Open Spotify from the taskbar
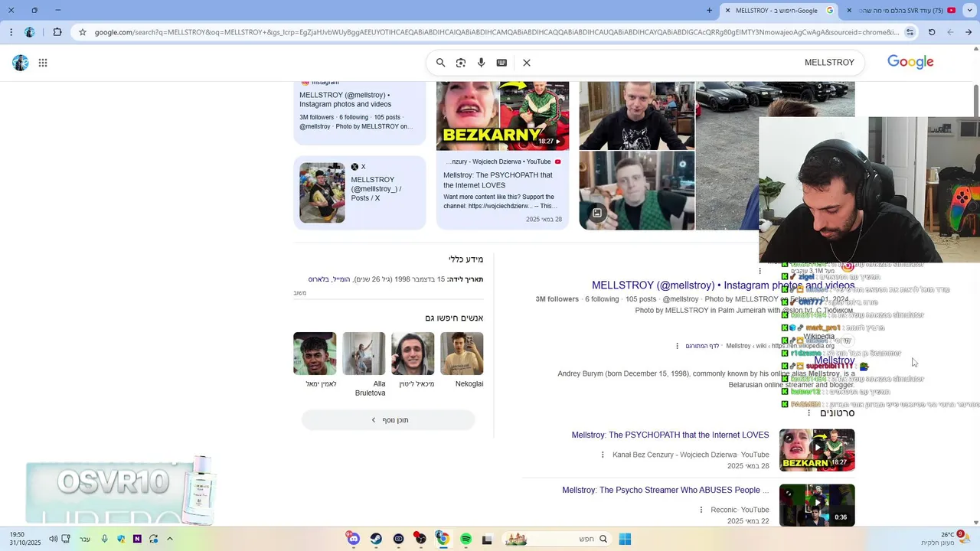Viewport: 980px width, 551px height. (x=465, y=539)
